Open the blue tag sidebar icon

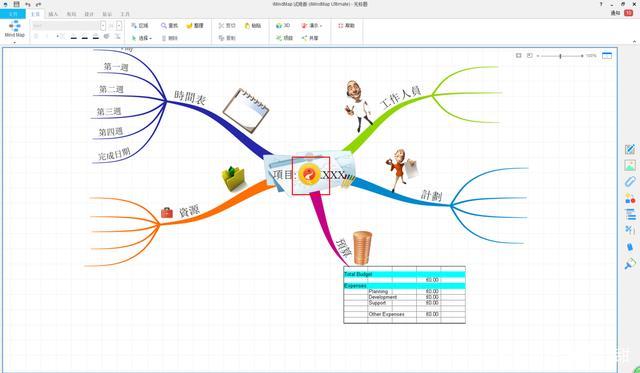tap(630, 247)
